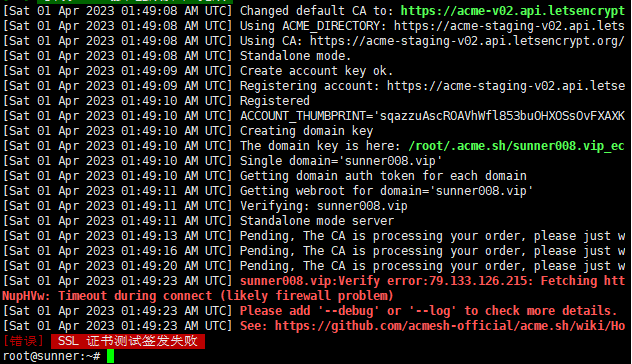
Task: Click the Standalone mode server line
Action: (317, 221)
